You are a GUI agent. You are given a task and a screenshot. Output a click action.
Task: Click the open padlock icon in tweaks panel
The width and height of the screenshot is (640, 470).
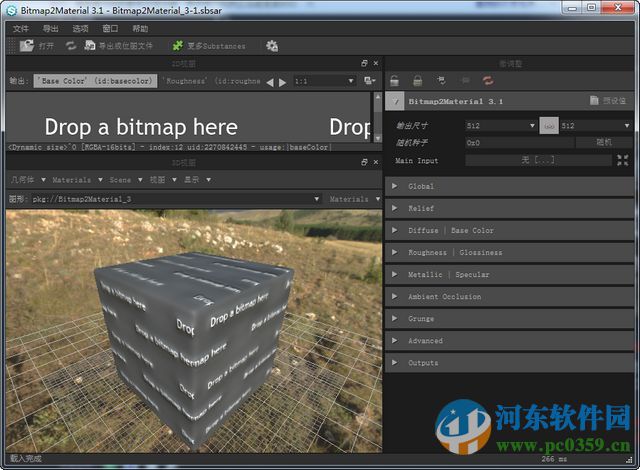[x=395, y=80]
